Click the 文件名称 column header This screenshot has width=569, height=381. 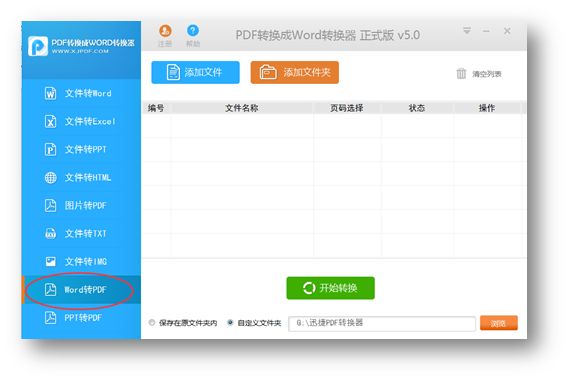[242, 108]
